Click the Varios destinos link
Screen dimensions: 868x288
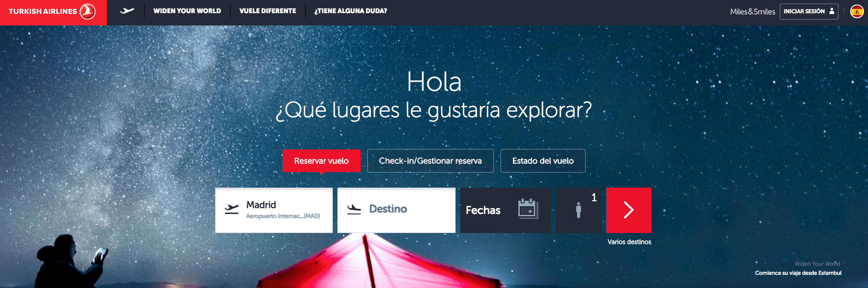(629, 242)
